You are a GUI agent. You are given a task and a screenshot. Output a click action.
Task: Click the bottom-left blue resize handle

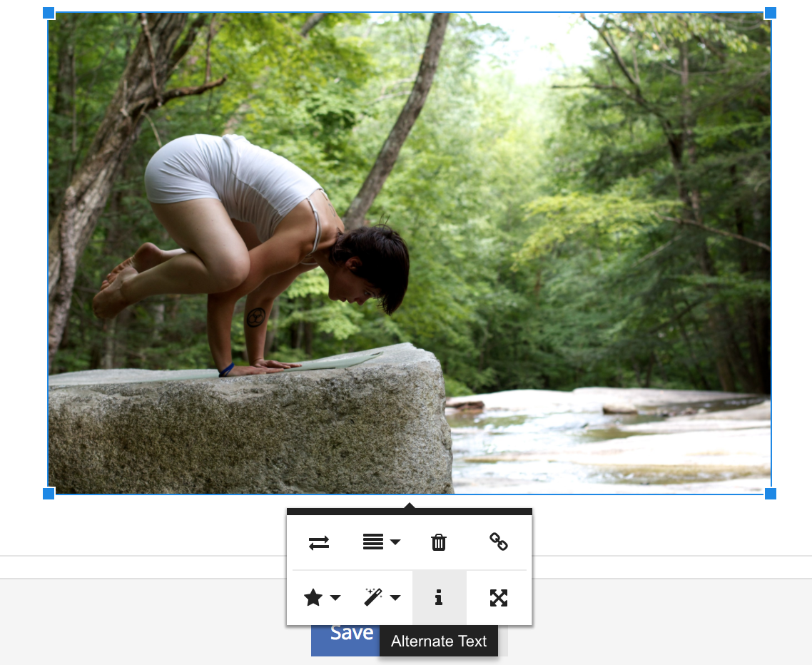pyautogui.click(x=49, y=494)
